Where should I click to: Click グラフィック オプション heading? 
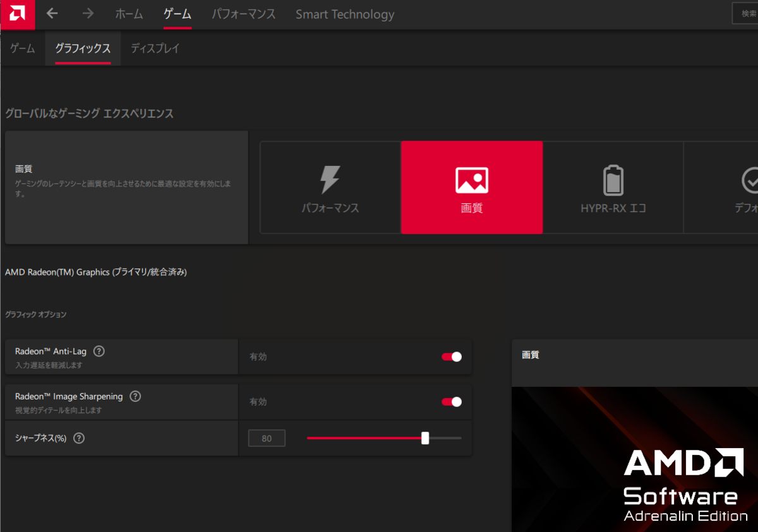36,314
